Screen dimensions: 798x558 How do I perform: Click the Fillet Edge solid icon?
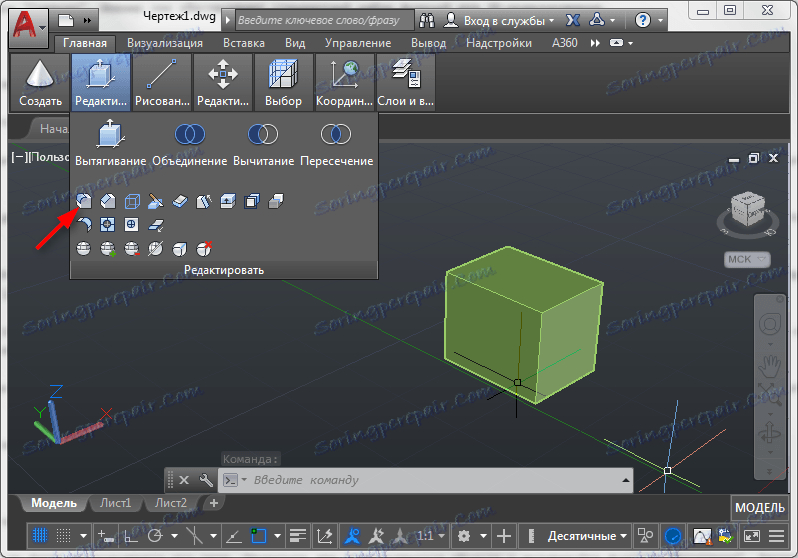click(x=84, y=202)
